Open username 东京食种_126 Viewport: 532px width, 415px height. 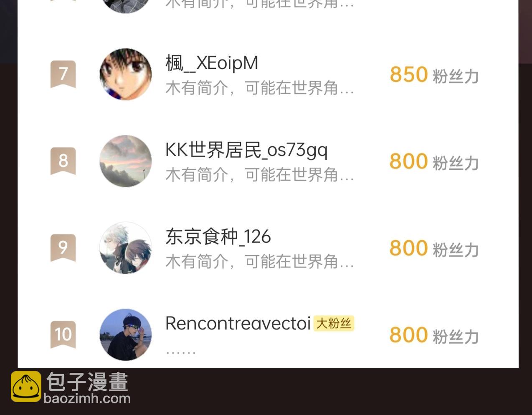tap(218, 236)
